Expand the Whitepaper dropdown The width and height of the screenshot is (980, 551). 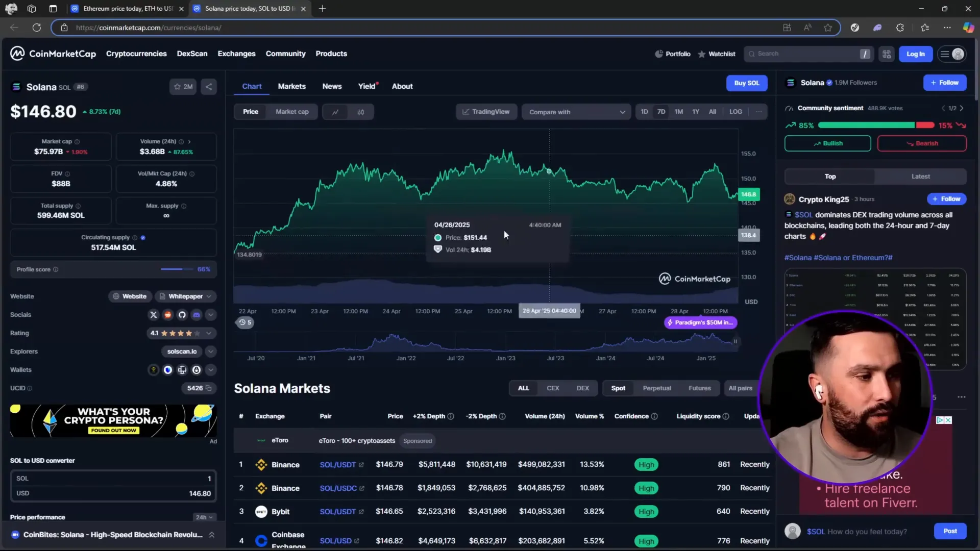point(208,296)
